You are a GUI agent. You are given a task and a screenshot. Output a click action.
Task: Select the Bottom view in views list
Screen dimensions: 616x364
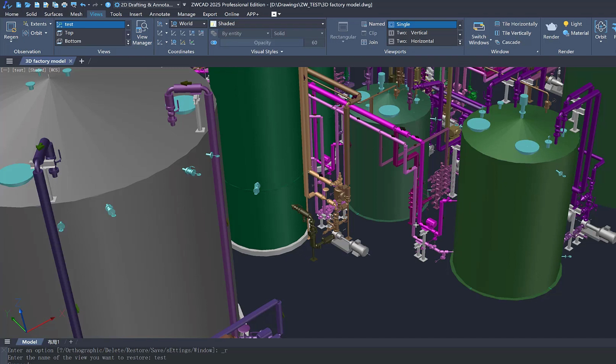click(91, 41)
